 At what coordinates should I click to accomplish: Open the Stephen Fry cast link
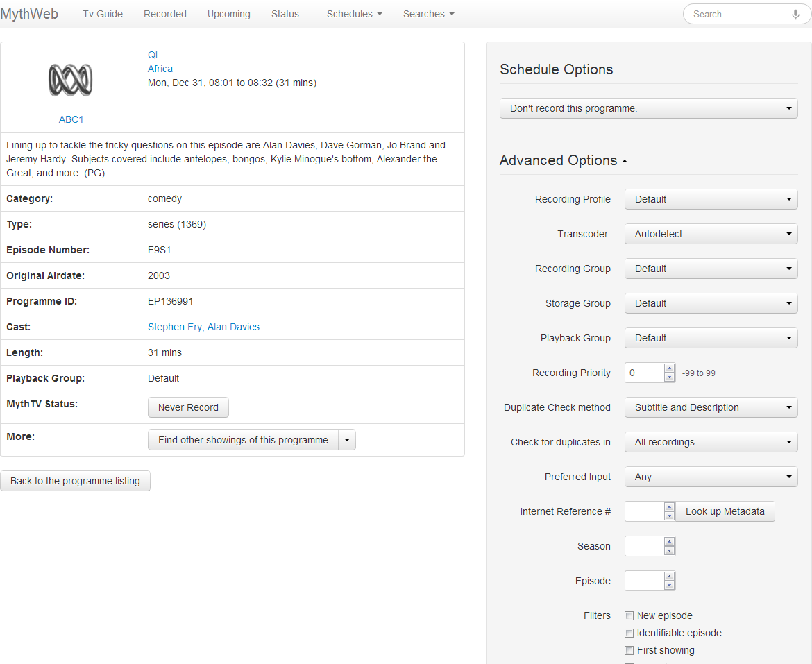(x=175, y=327)
